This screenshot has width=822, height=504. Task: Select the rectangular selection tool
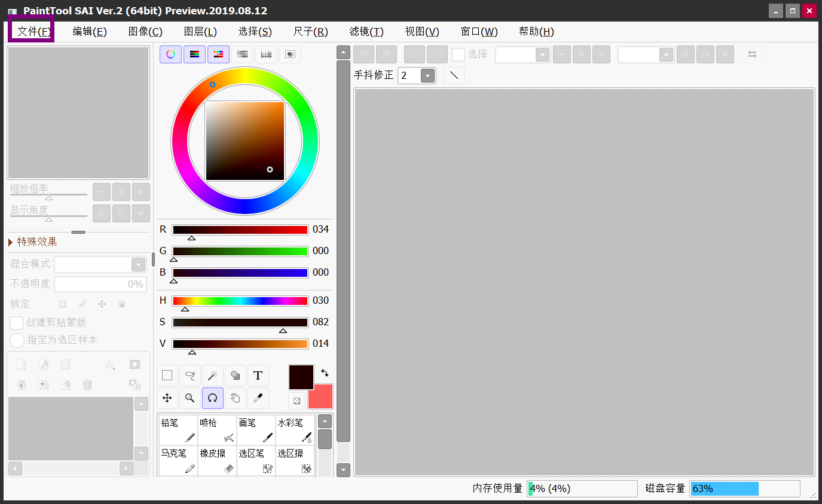[x=167, y=375]
